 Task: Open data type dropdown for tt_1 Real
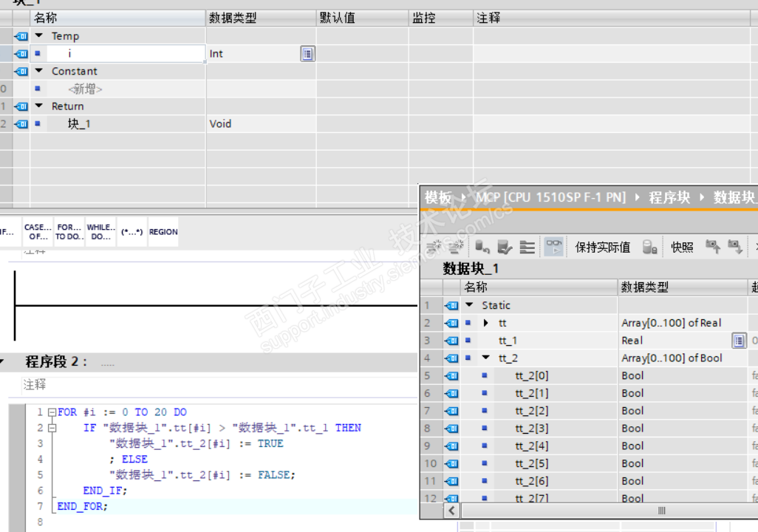(739, 341)
